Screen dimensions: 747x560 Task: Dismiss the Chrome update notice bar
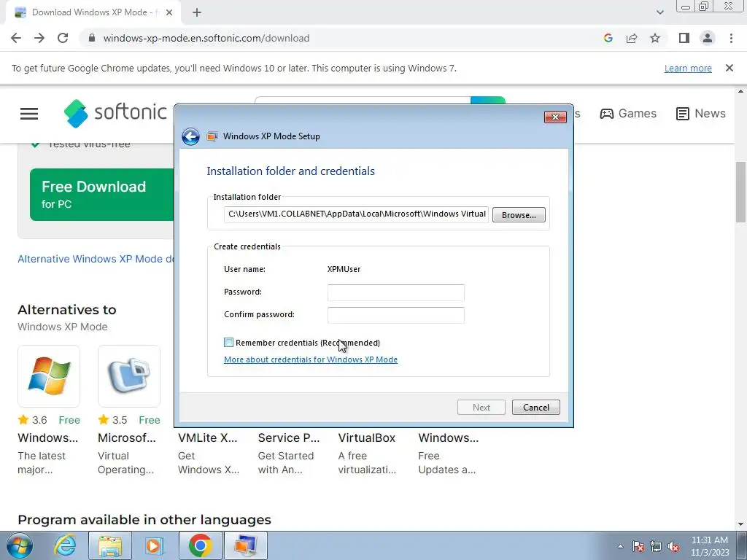(x=729, y=68)
